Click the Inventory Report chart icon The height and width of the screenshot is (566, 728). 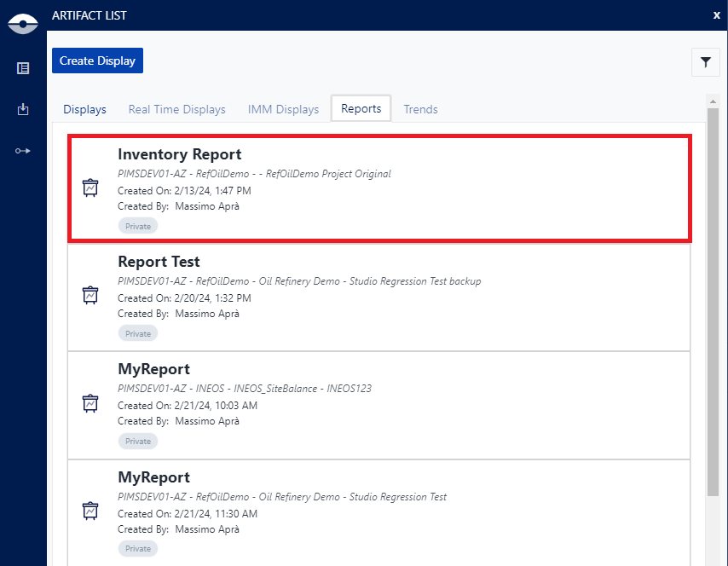[x=90, y=188]
